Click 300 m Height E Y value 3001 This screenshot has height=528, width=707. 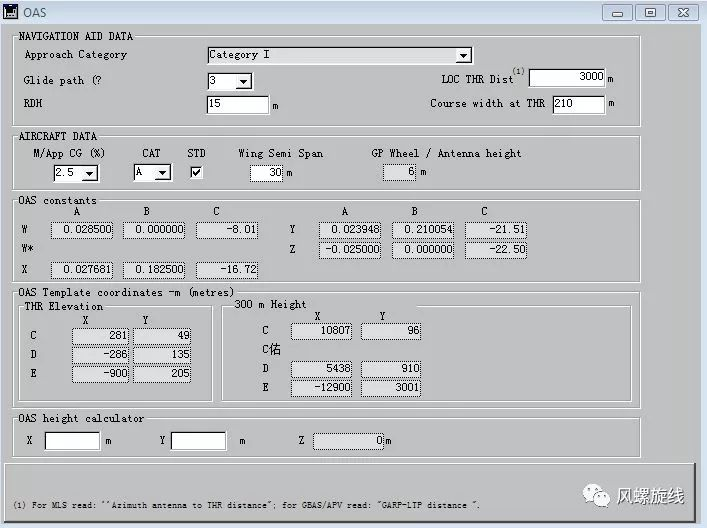391,388
